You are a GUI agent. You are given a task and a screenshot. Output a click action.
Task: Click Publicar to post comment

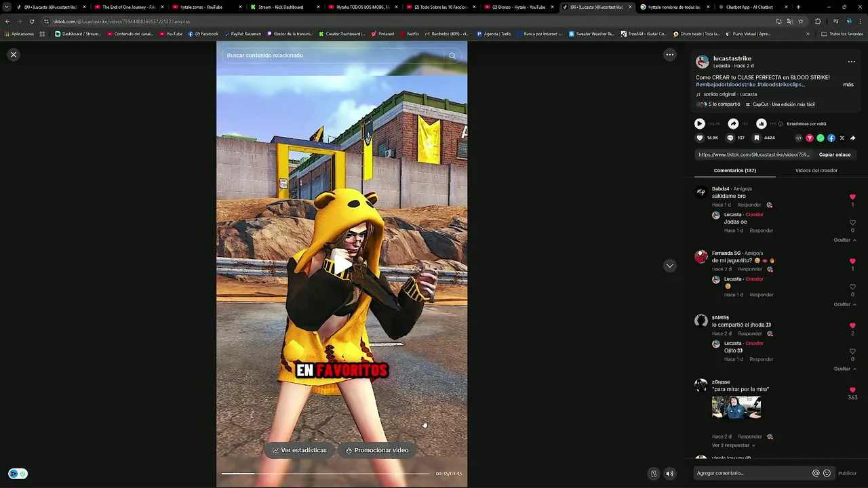pyautogui.click(x=847, y=473)
